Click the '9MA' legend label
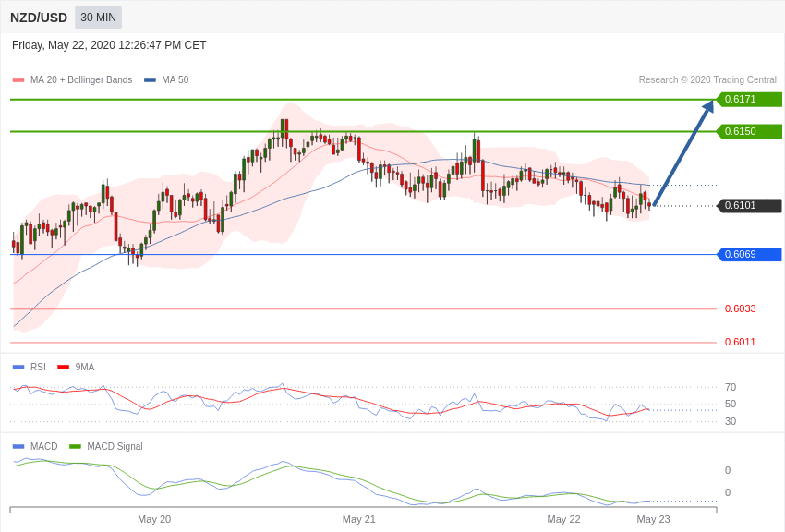This screenshot has height=532, width=785. click(x=85, y=367)
